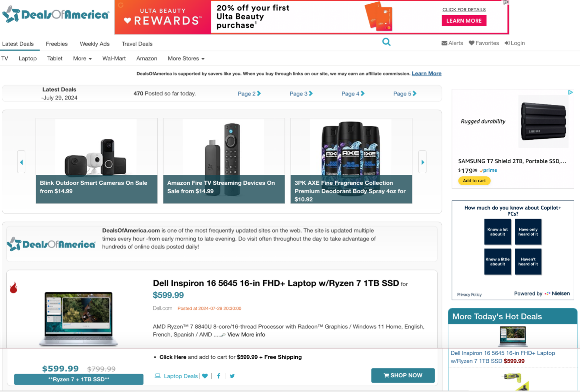Click View More info for Dell deal
The width and height of the screenshot is (580, 392).
246,335
